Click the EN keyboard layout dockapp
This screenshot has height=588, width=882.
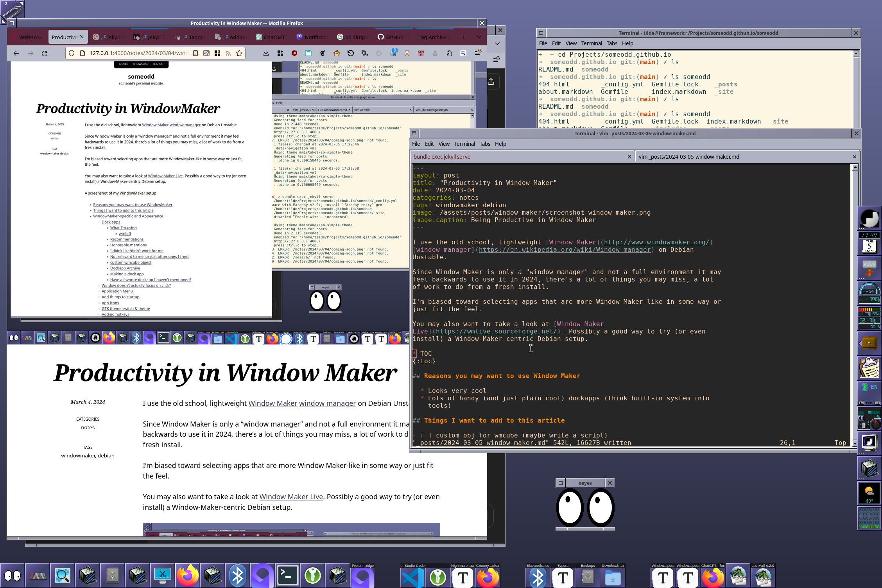pyautogui.click(x=869, y=393)
